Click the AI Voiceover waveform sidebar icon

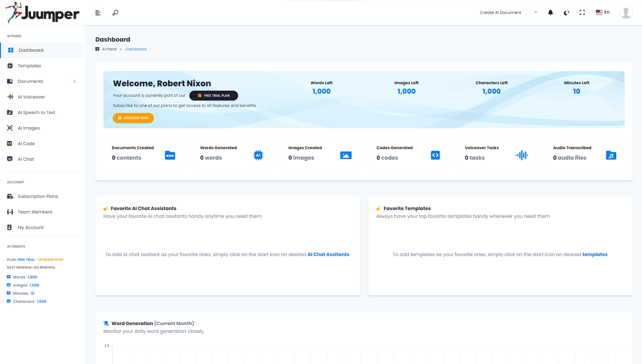[10, 97]
